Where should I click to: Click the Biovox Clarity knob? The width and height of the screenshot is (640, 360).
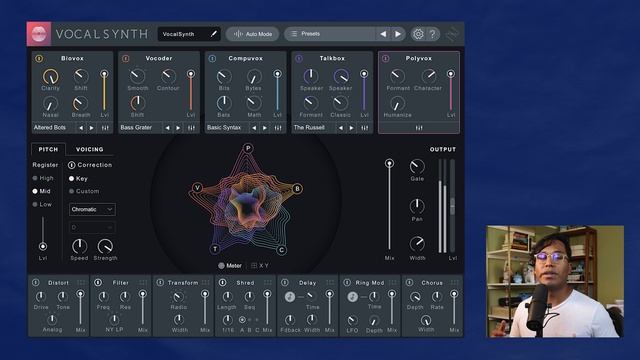pyautogui.click(x=51, y=77)
